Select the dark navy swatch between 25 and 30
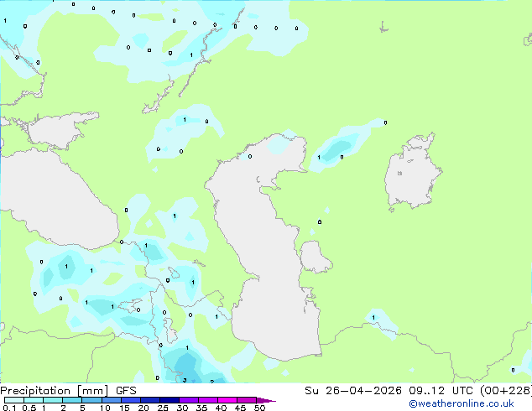532x411 pixels. 169,400
